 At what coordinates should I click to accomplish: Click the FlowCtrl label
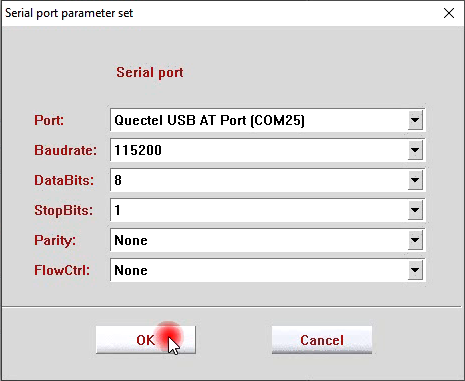coord(62,270)
